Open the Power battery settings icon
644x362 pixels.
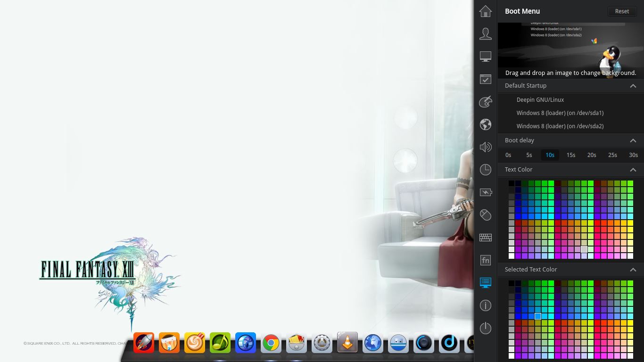486,192
